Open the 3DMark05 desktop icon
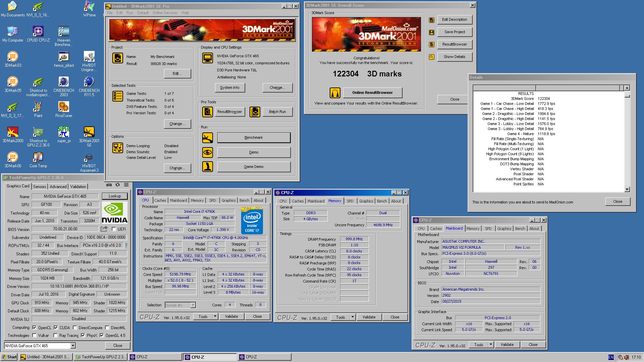 (13, 84)
